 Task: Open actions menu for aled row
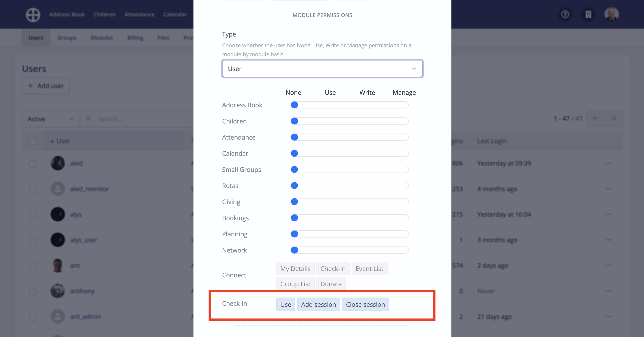pos(608,163)
